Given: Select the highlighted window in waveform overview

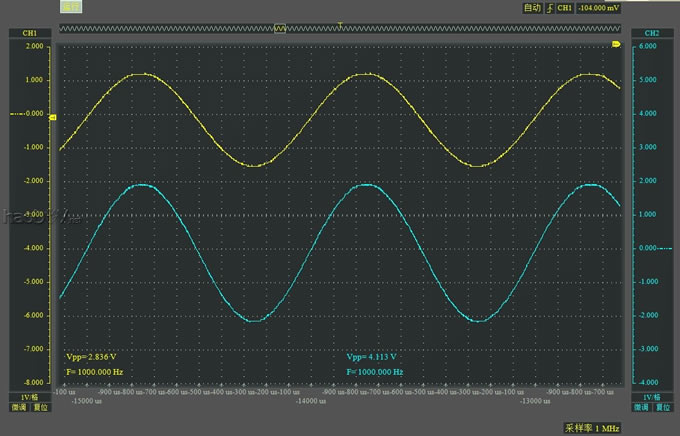Looking at the screenshot, I should click(x=280, y=30).
